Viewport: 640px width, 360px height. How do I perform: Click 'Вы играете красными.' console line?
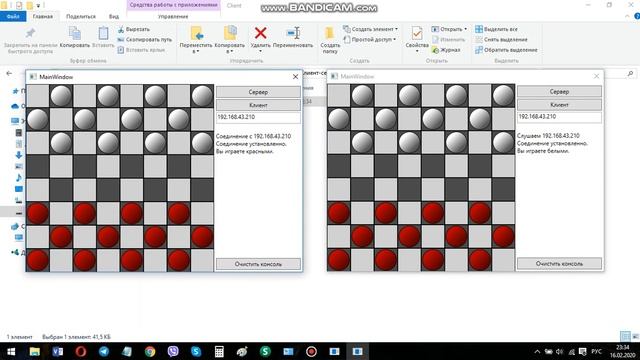pos(244,151)
